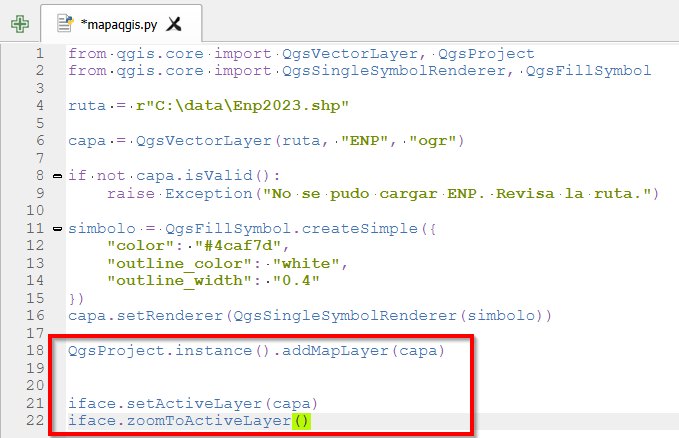Screen dimensions: 679x438
Task: Click line number 22 in the margin
Action: tap(34, 421)
